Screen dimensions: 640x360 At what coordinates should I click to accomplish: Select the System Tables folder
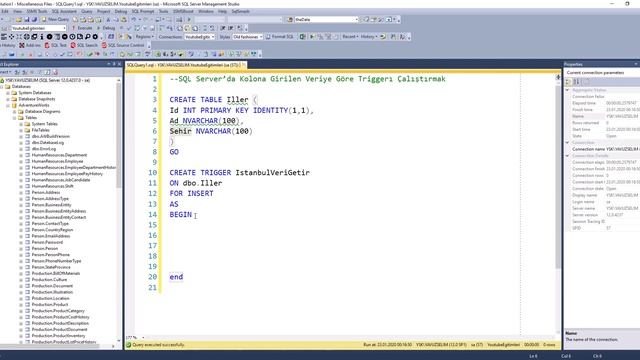point(44,124)
